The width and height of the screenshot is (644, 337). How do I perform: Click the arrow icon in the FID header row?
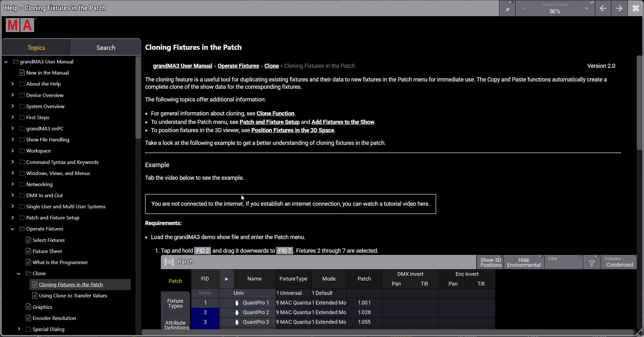227,279
